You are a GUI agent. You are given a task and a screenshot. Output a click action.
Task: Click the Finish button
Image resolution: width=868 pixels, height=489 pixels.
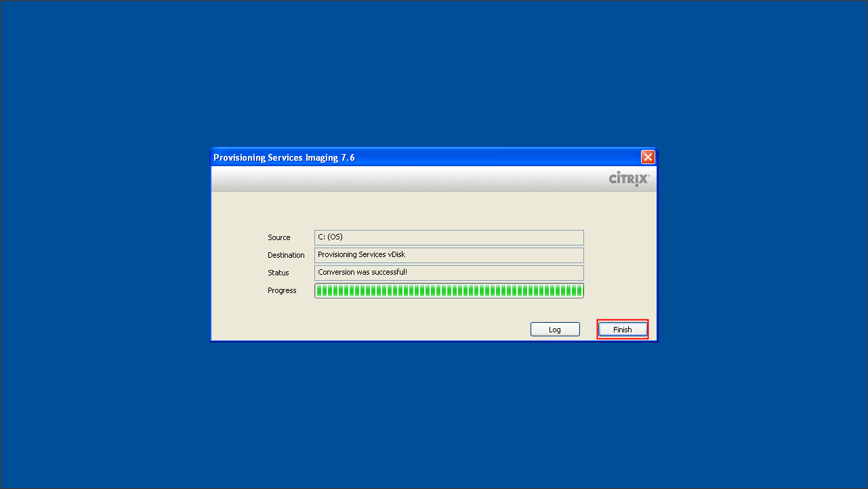(x=622, y=330)
